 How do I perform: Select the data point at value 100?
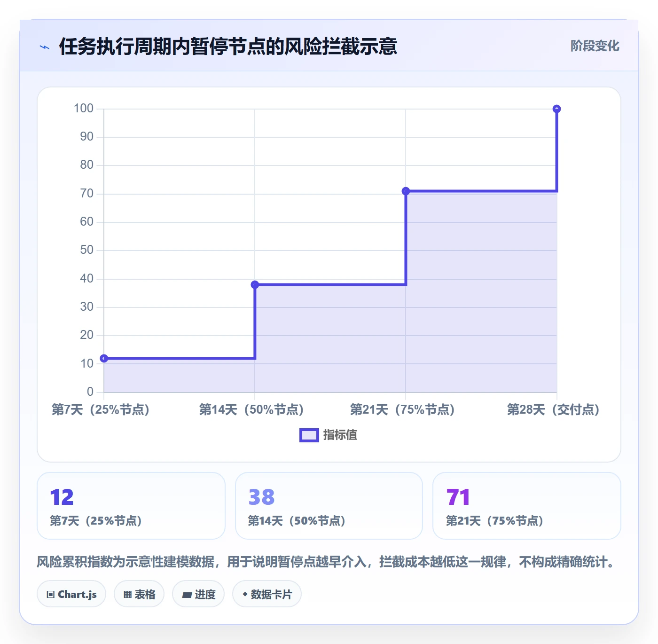pos(556,109)
